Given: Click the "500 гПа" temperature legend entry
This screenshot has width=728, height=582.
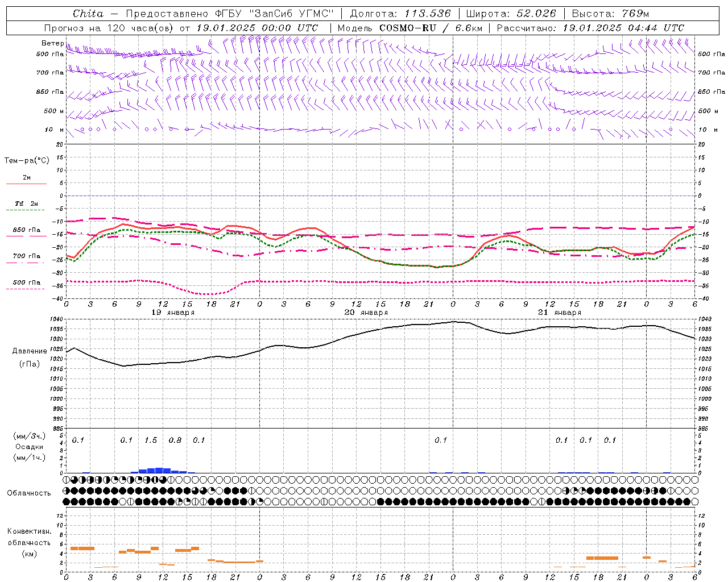Looking at the screenshot, I should click(x=27, y=282).
